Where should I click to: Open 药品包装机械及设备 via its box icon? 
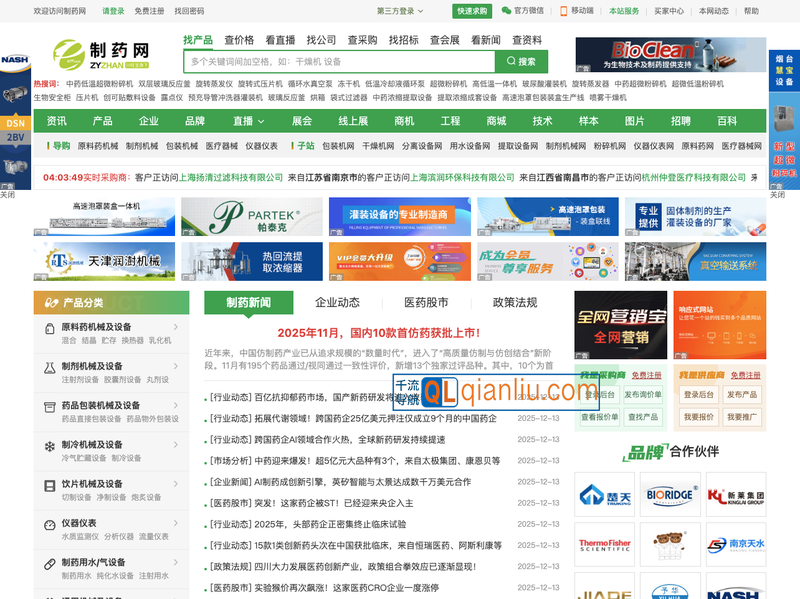pos(49,405)
